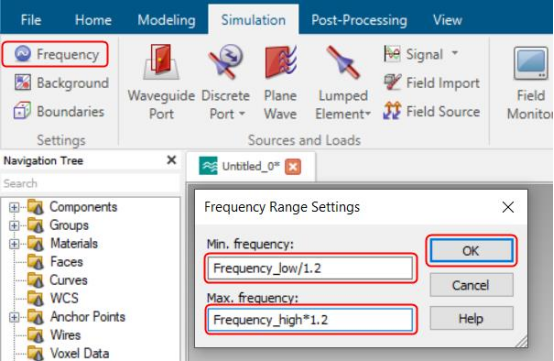Screen dimensions: 554x361
Task: Click the Min. frequency input field
Action: pos(310,268)
